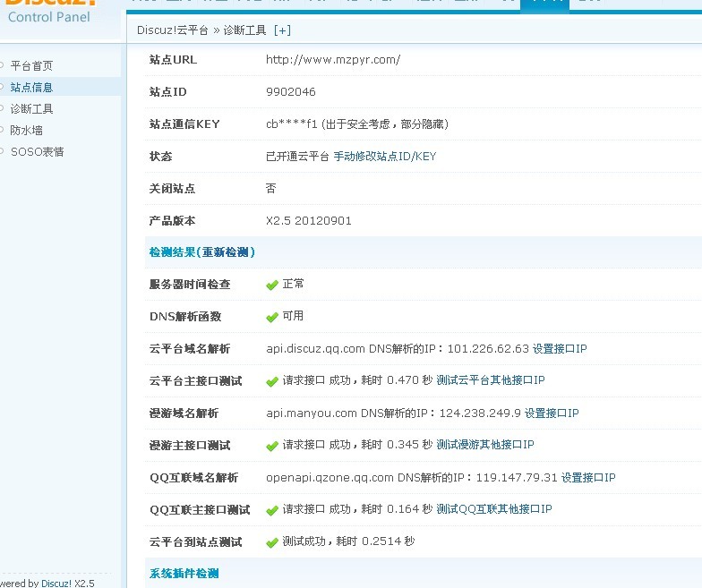Viewport: 702px width, 588px height.
Task: Open 平台首页 in the sidebar
Action: click(x=31, y=66)
